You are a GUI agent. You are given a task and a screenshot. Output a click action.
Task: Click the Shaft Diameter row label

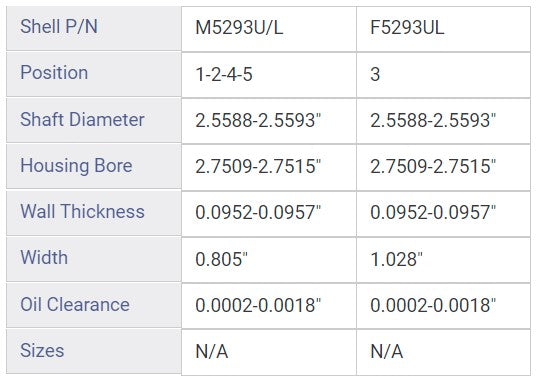click(94, 120)
